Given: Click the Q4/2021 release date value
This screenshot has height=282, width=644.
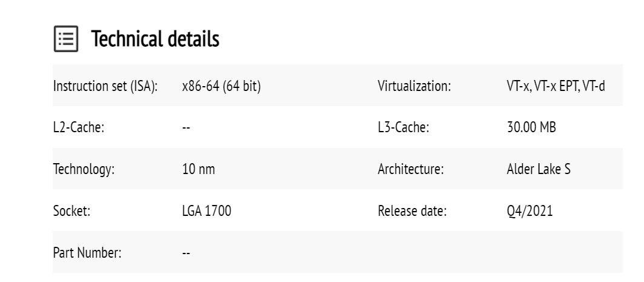Looking at the screenshot, I should click(528, 212).
